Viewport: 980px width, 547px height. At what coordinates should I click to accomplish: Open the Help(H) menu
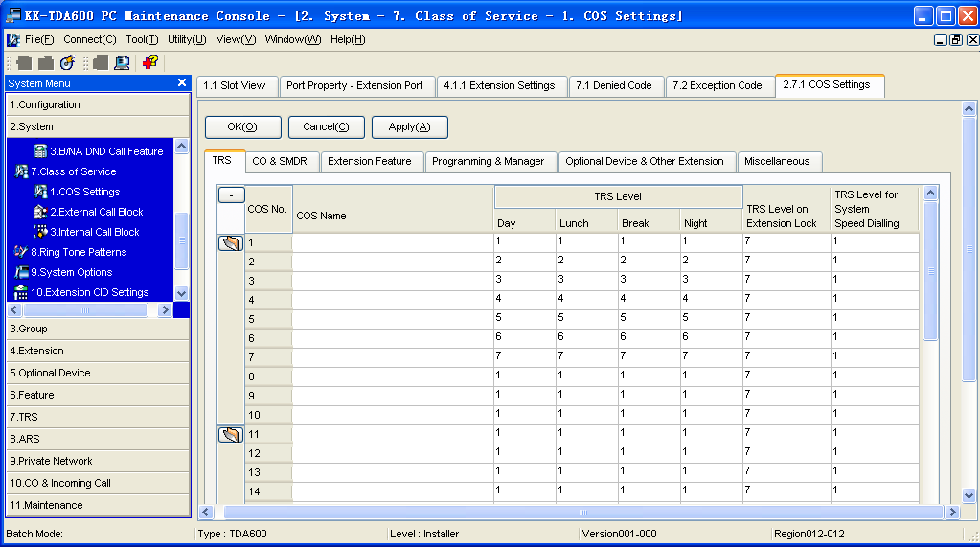tap(348, 39)
